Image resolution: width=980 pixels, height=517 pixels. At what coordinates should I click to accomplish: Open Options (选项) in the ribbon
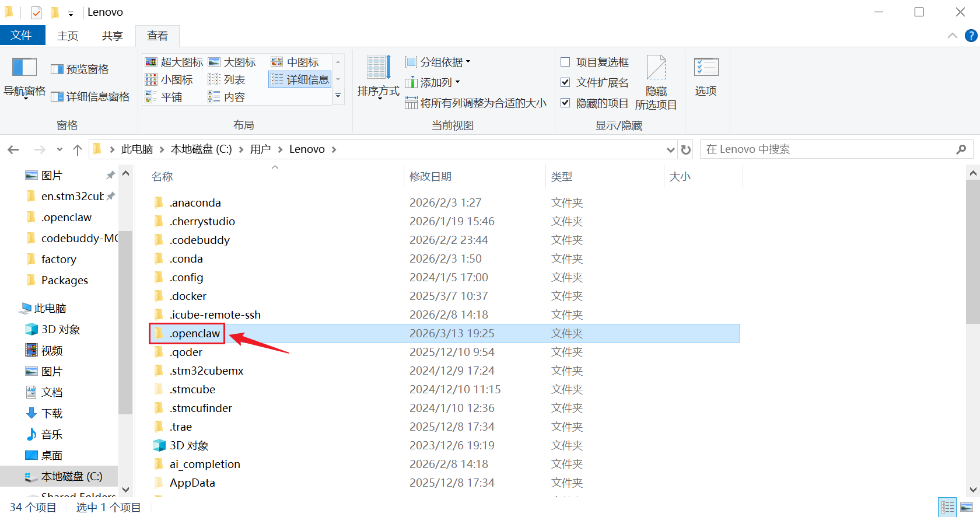[706, 77]
